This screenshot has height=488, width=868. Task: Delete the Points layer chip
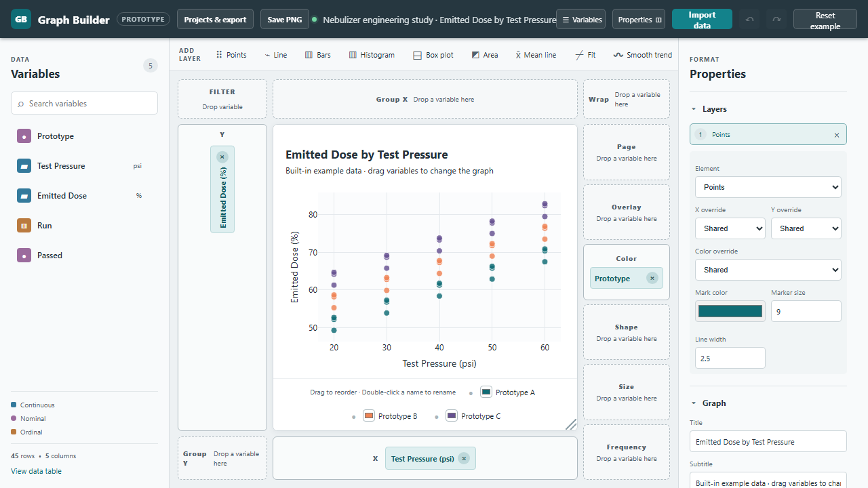(836, 135)
